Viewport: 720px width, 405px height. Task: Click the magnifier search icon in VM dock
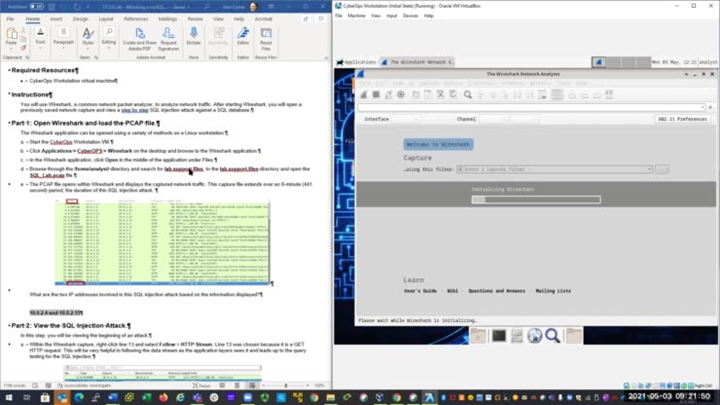point(552,336)
